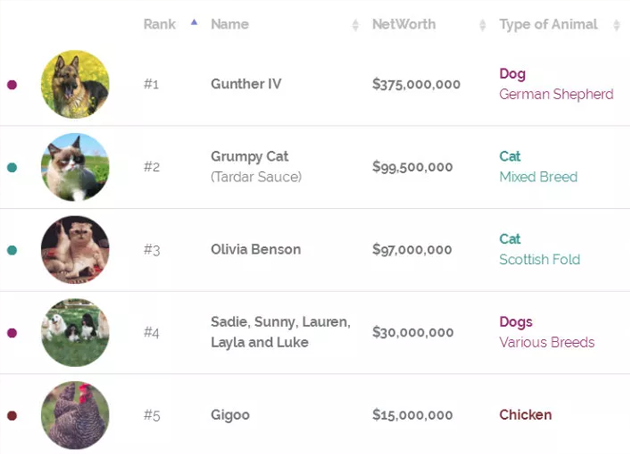Select the Rank column header
This screenshot has height=454, width=630.
click(x=160, y=25)
